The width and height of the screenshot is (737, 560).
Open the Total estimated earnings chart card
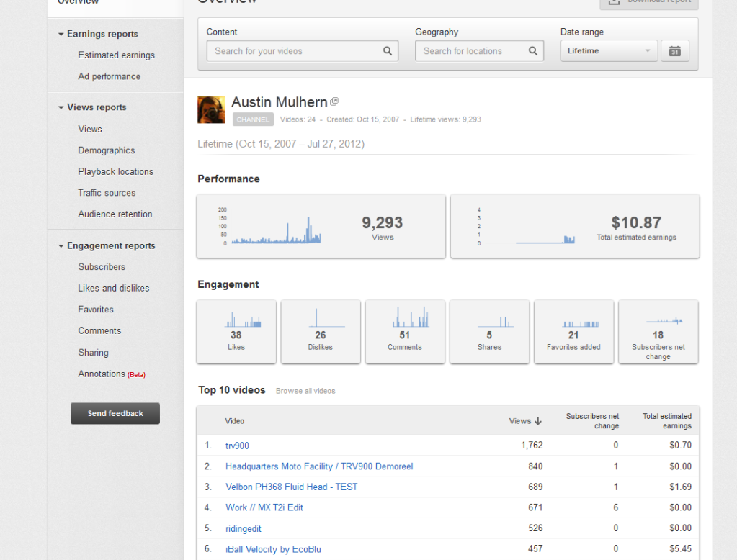coord(575,226)
